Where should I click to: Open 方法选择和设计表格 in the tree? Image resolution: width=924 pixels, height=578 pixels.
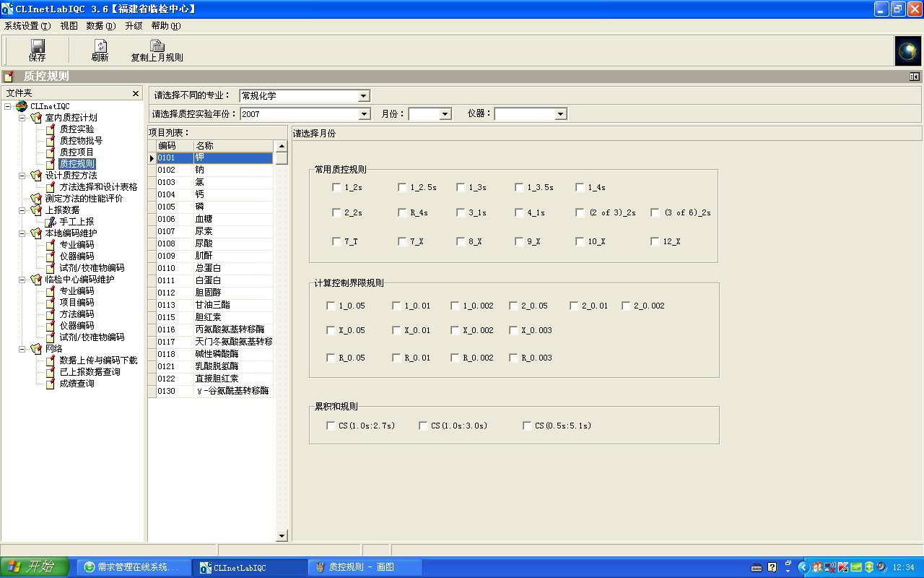click(x=98, y=187)
